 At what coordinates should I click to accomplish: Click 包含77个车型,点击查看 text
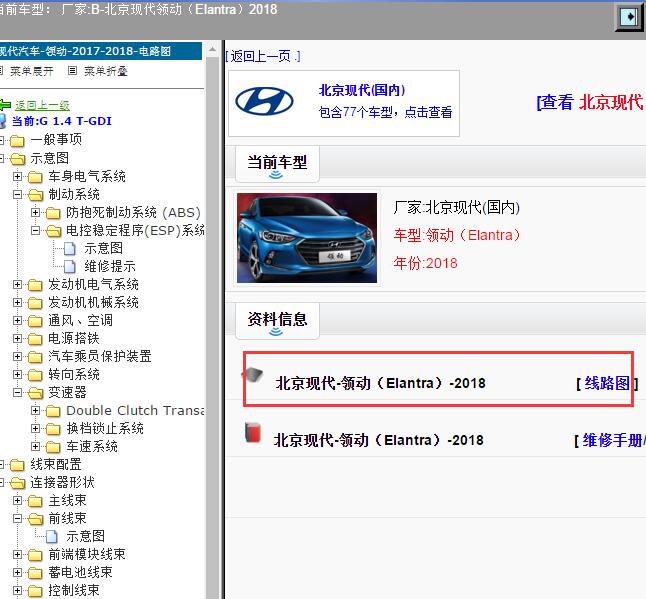click(x=385, y=112)
